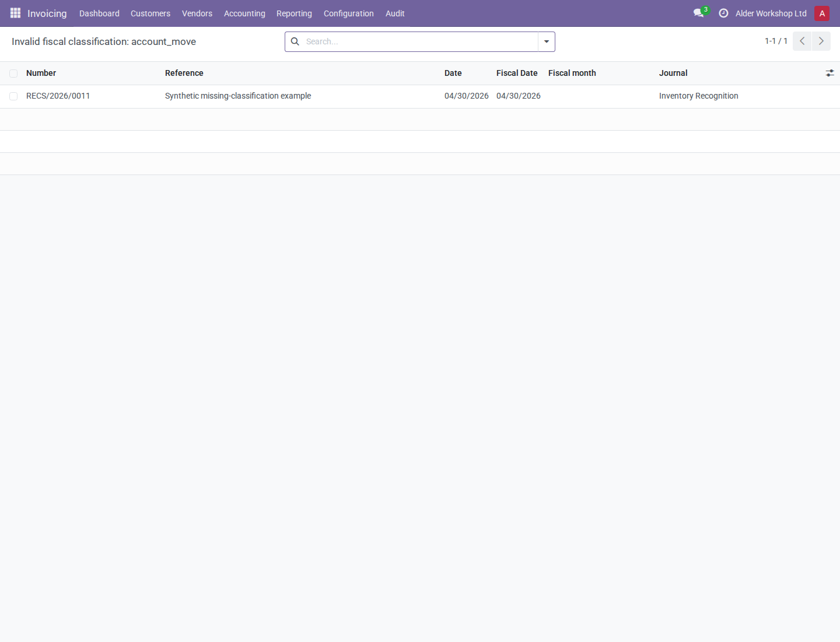Open the user avatar menu
840x642 pixels.
click(822, 13)
